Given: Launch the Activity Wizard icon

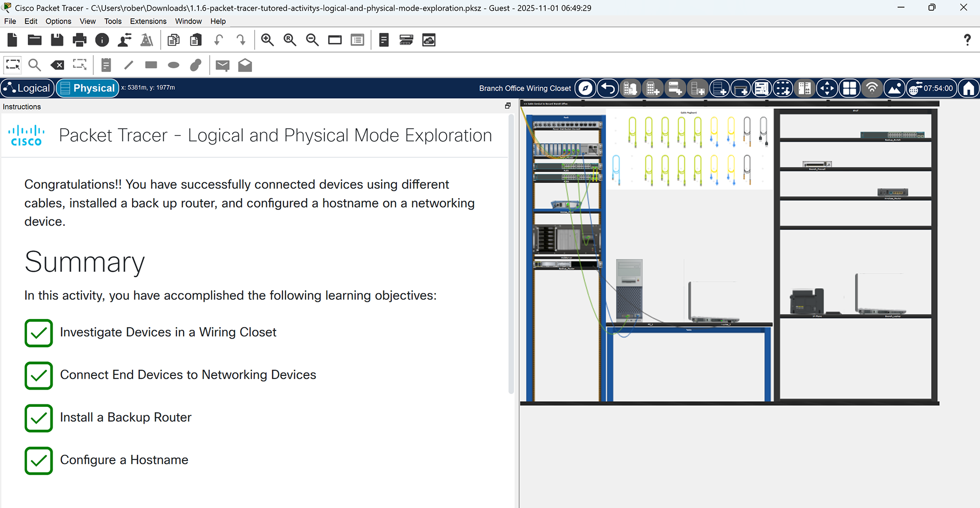Looking at the screenshot, I should (x=147, y=40).
